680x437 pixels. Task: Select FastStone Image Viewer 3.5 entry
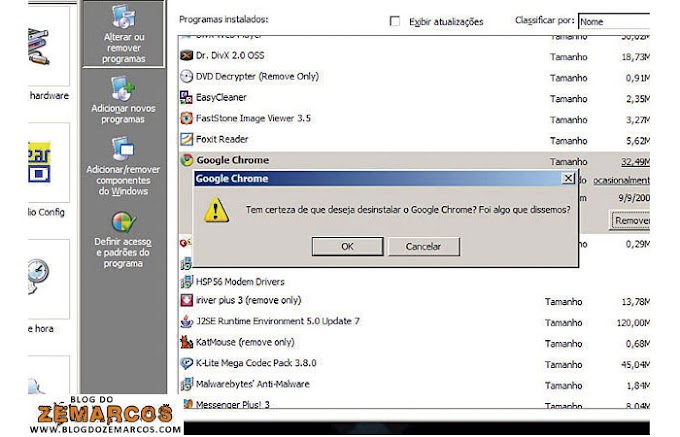click(x=253, y=118)
